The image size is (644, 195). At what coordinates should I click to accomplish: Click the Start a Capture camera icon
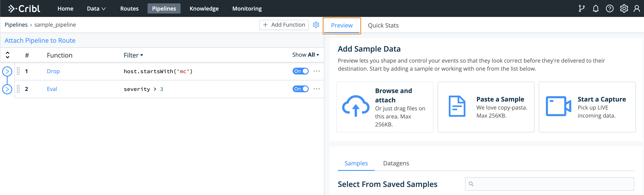558,106
